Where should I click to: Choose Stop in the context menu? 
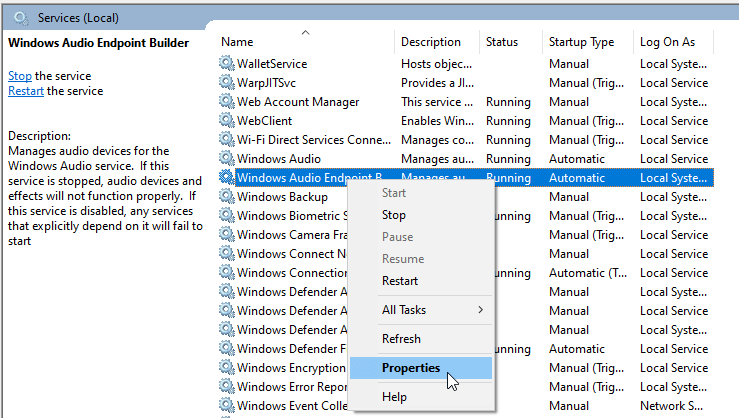tap(394, 215)
